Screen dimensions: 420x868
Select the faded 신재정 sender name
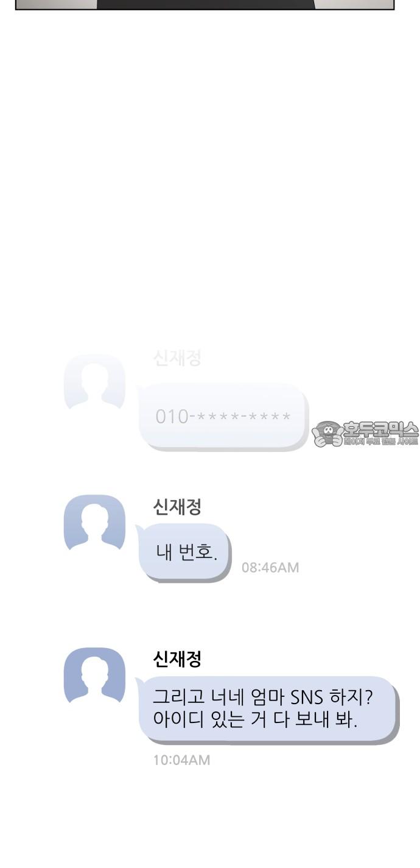[177, 358]
